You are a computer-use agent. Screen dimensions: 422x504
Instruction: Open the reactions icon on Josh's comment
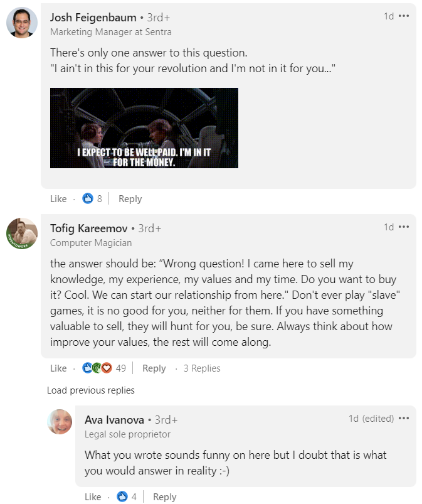pos(88,199)
